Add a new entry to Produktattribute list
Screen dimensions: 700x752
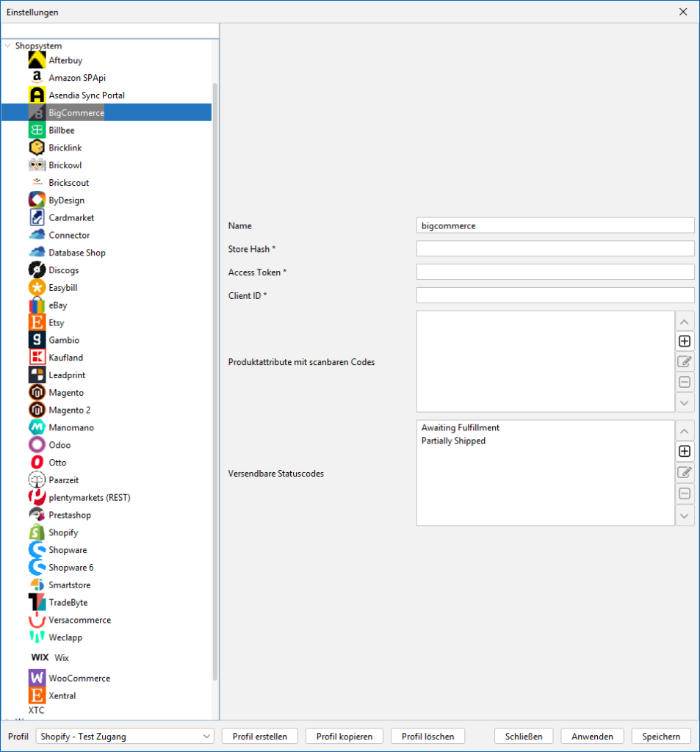point(684,341)
